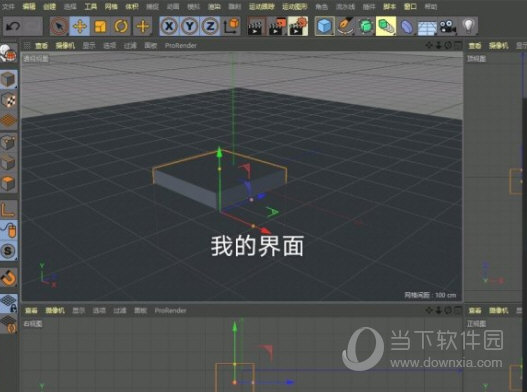Render to Picture Viewer with the middle clapperboard
The image size is (527, 392).
tap(277, 26)
